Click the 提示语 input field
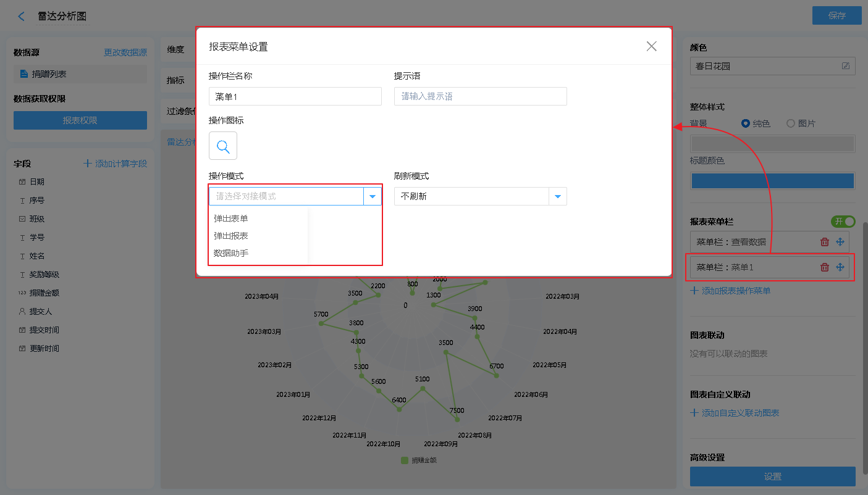The width and height of the screenshot is (868, 495). tap(480, 96)
